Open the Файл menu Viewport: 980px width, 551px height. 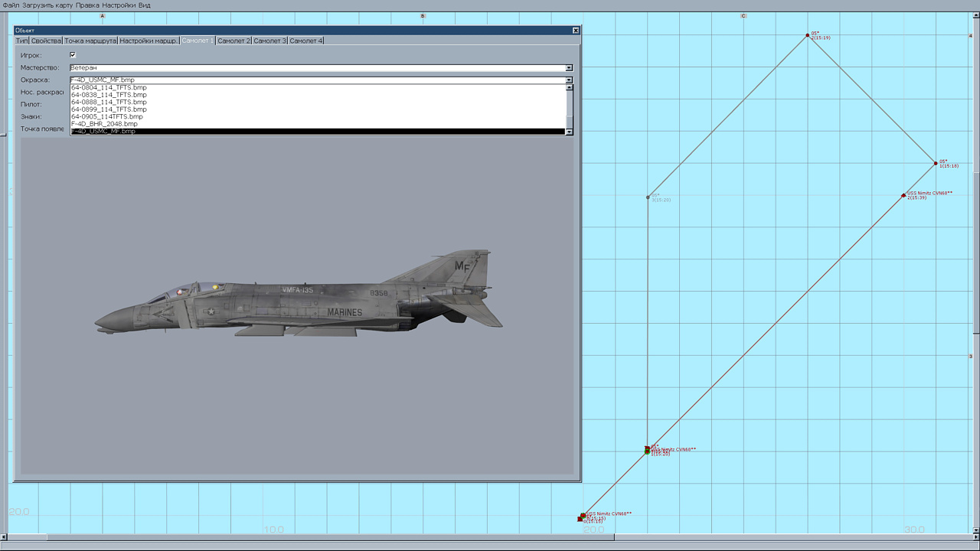tap(11, 5)
